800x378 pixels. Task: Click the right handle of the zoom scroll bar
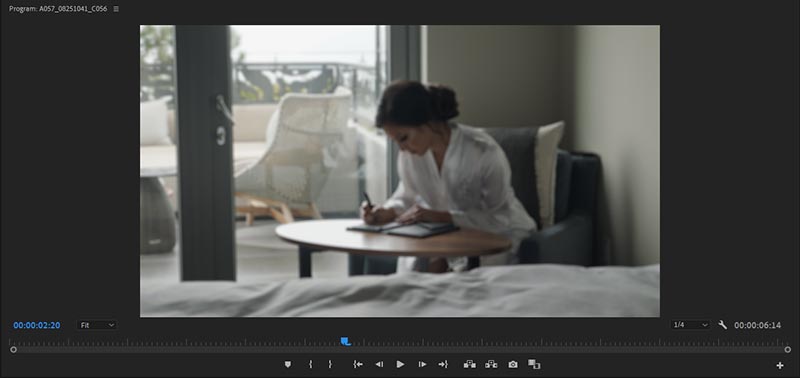[x=788, y=349]
